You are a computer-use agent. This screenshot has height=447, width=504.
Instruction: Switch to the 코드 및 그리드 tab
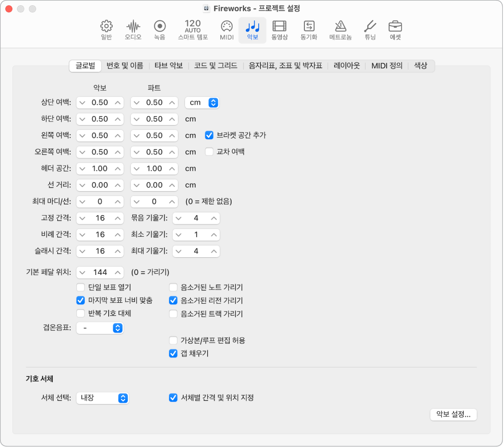click(x=216, y=66)
